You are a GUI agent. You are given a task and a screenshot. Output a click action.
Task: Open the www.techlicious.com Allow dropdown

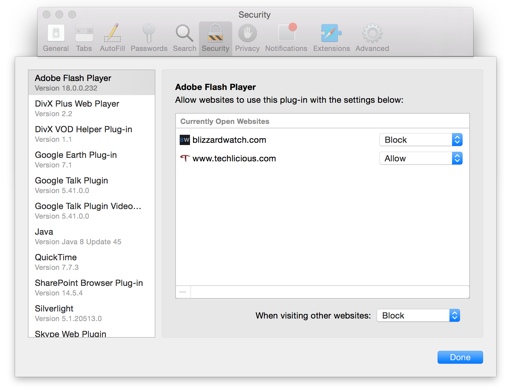point(421,158)
